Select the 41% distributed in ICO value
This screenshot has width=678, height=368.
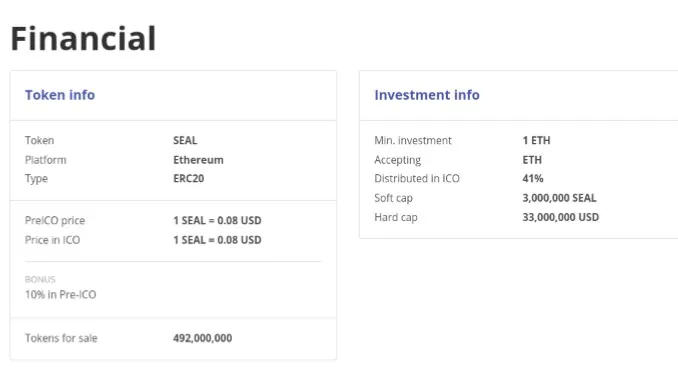533,179
